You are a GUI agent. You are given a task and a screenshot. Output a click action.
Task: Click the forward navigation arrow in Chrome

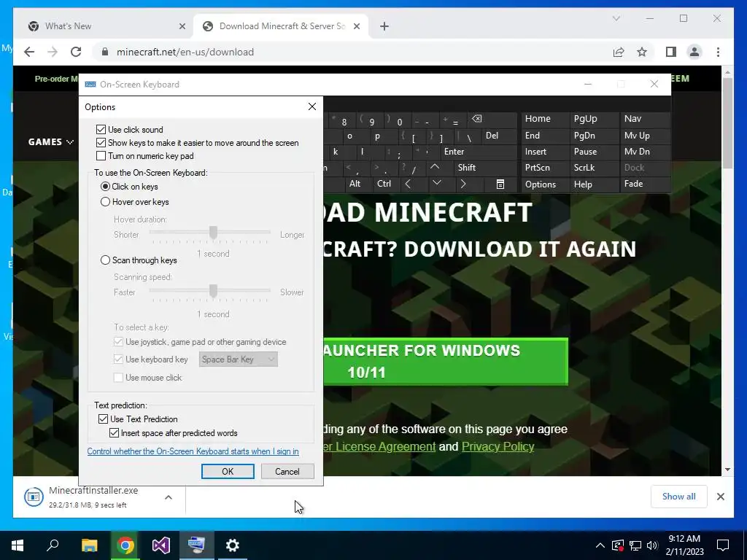[x=53, y=52]
